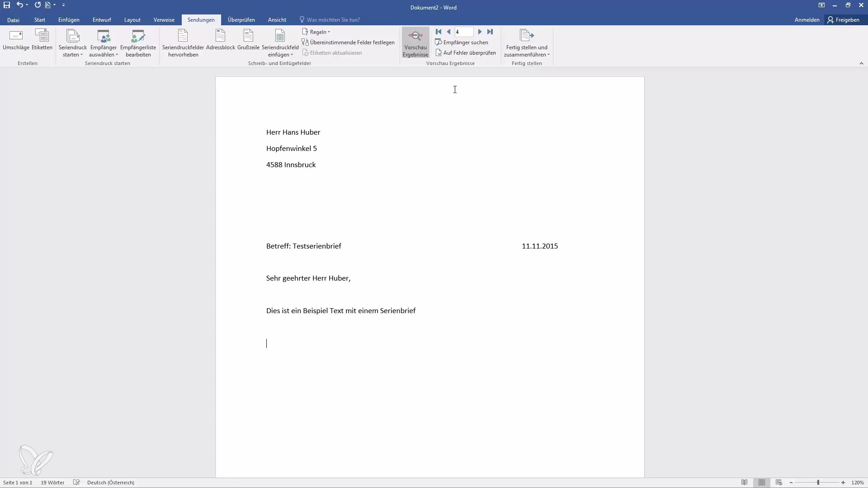Click the 'Deutsch (Österreich)' language indicator
This screenshot has width=868, height=488.
pyautogui.click(x=111, y=483)
